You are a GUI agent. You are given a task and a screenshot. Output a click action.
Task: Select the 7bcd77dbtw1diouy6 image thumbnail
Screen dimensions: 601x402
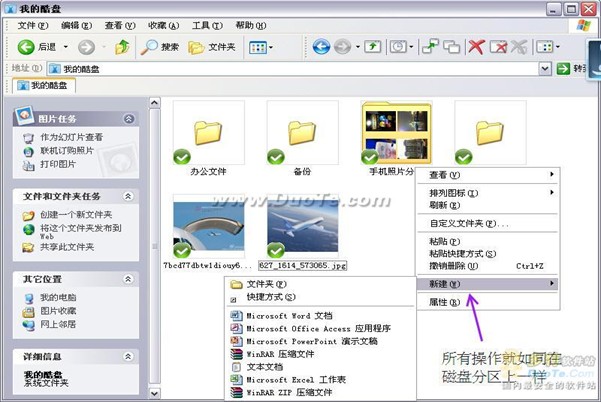(209, 226)
